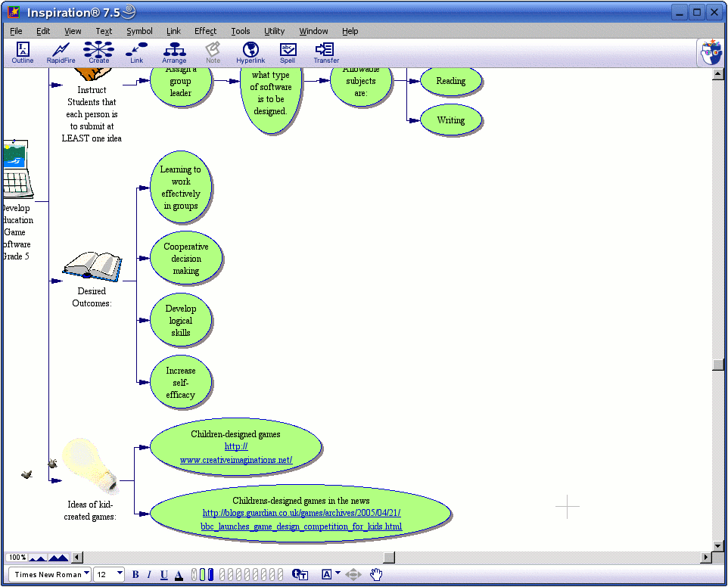Viewport: 728px width, 587px height.
Task: Follow the creativeimaginations.net hyperlink
Action: 236,459
